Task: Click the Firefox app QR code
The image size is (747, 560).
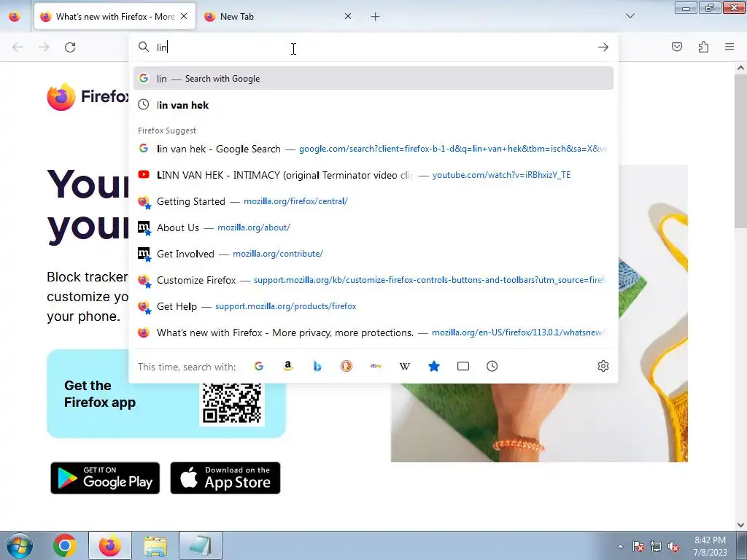Action: [x=232, y=402]
